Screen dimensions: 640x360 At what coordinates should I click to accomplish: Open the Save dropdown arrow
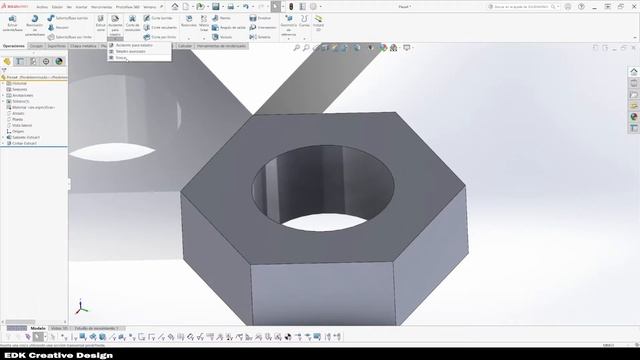point(222,7)
